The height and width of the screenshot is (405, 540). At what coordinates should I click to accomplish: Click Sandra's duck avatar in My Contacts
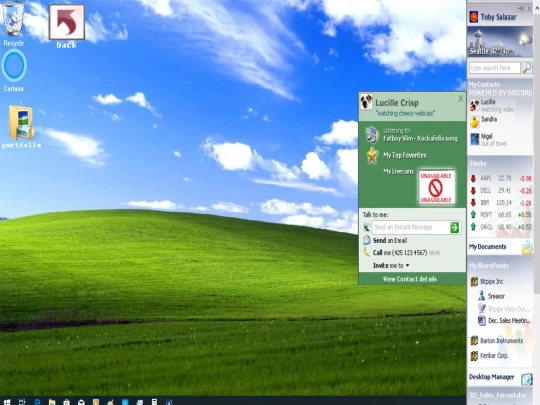click(475, 122)
